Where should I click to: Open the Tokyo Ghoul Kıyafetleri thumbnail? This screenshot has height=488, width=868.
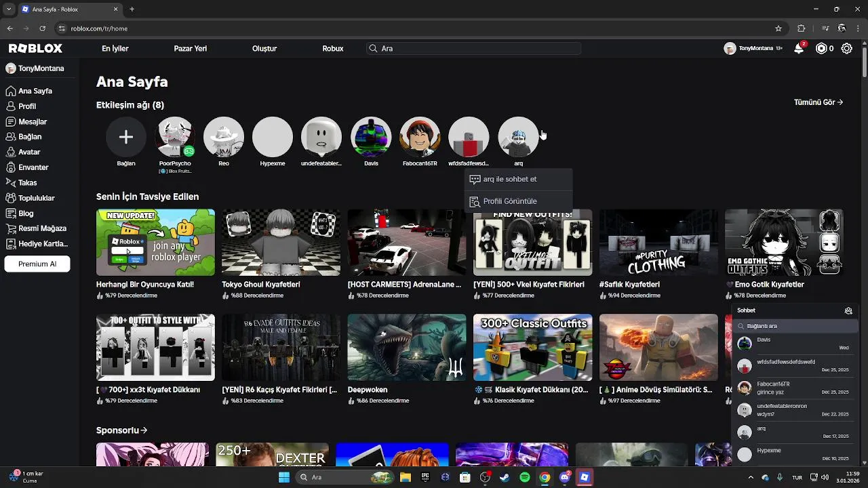281,243
